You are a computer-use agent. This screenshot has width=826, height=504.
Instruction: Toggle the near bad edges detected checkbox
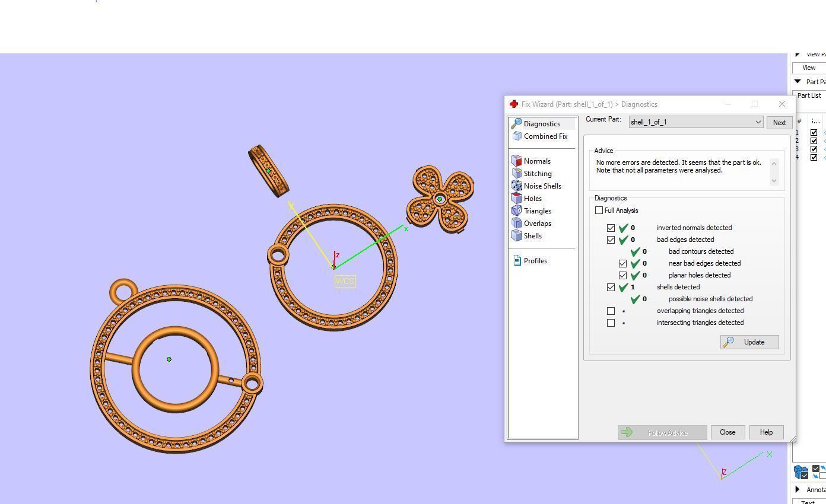pos(622,263)
